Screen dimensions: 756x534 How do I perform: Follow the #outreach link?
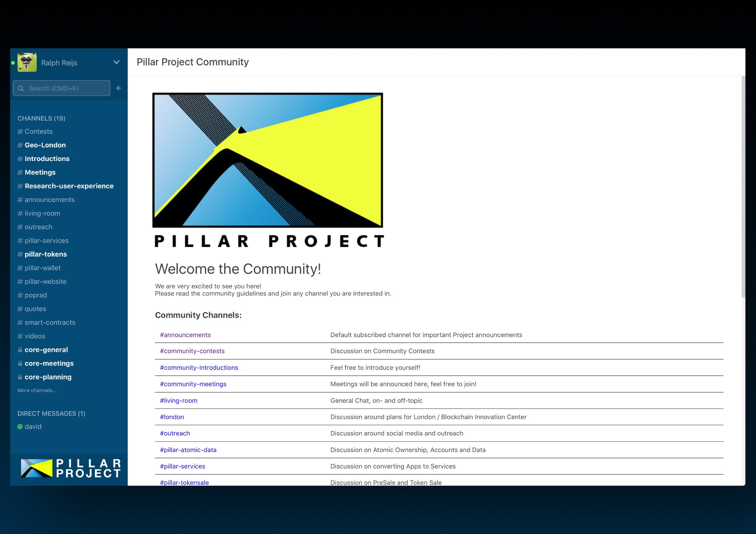[x=175, y=433]
